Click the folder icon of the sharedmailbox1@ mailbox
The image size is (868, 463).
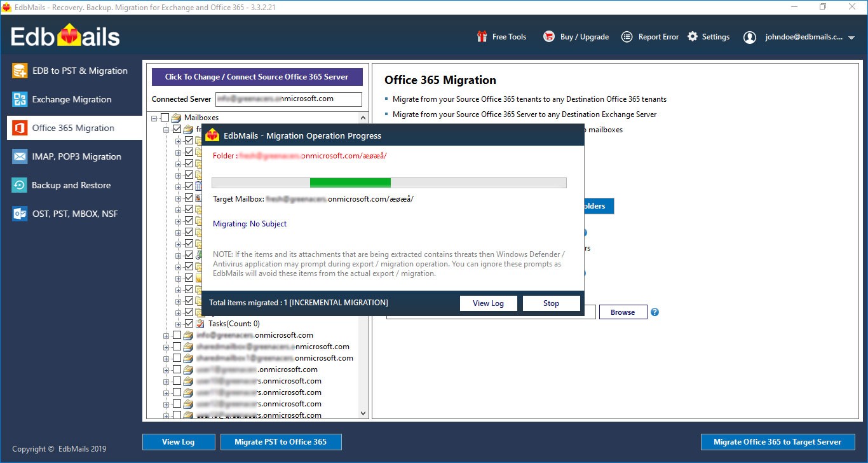[188, 358]
